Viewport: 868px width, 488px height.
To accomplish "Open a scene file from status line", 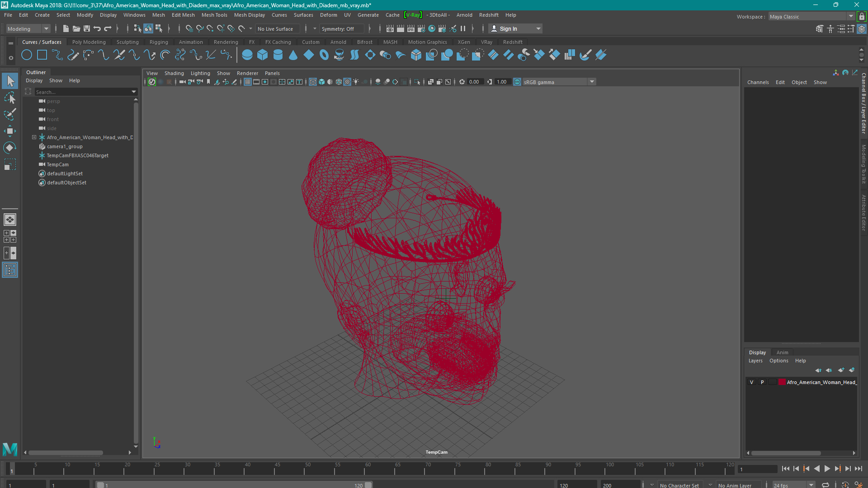I will tap(76, 28).
